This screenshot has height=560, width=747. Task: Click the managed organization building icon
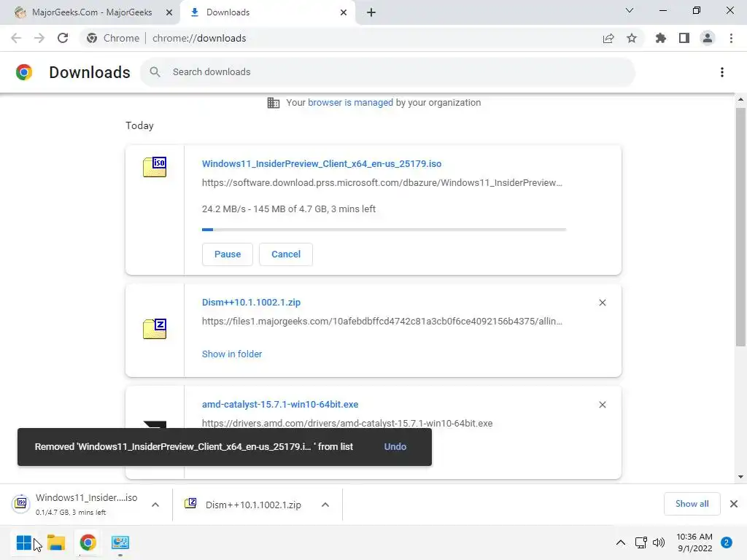[274, 103]
